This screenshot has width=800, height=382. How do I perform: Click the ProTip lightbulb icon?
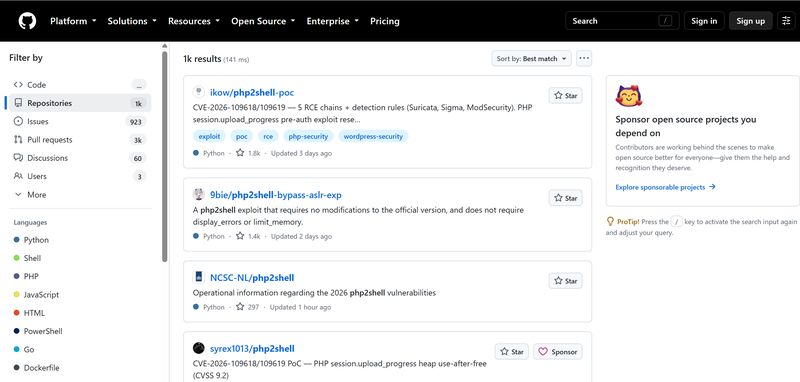[x=610, y=221]
